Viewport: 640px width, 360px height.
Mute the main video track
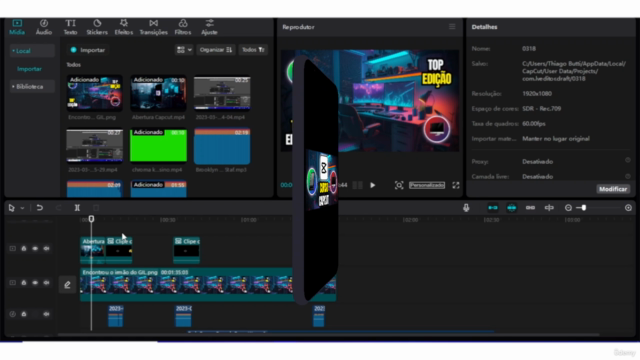coord(47,282)
